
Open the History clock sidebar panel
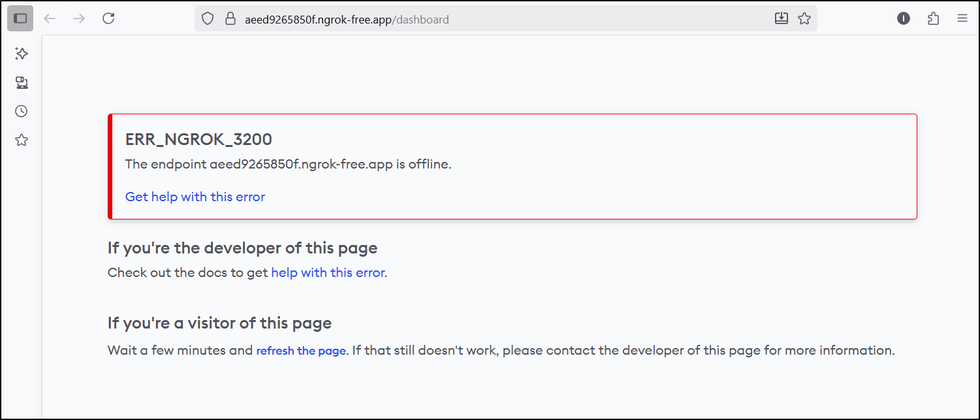coord(22,111)
